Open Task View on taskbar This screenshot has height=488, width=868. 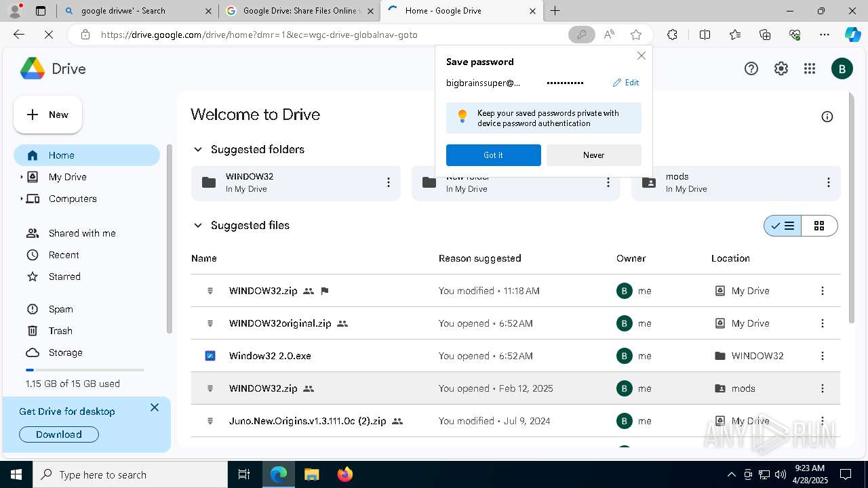point(244,474)
